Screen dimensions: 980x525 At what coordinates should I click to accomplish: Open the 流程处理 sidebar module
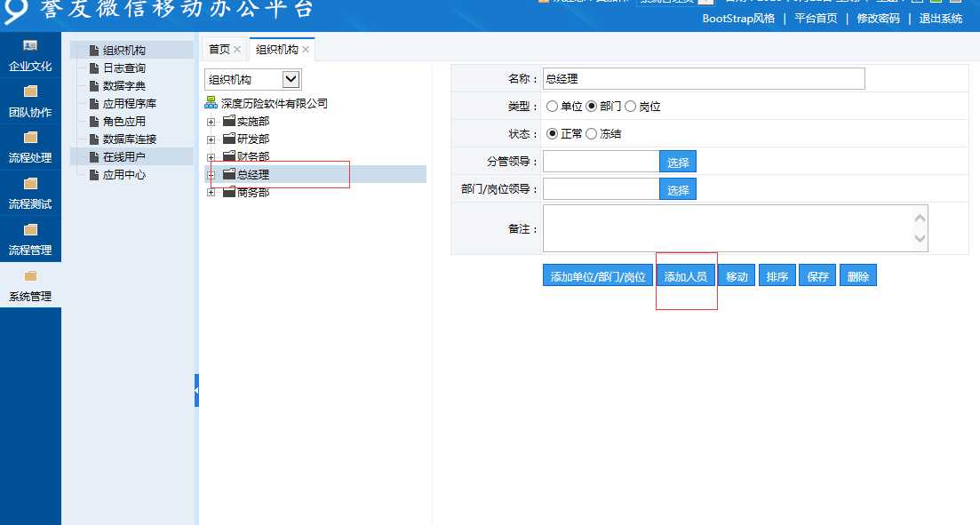tap(30, 147)
